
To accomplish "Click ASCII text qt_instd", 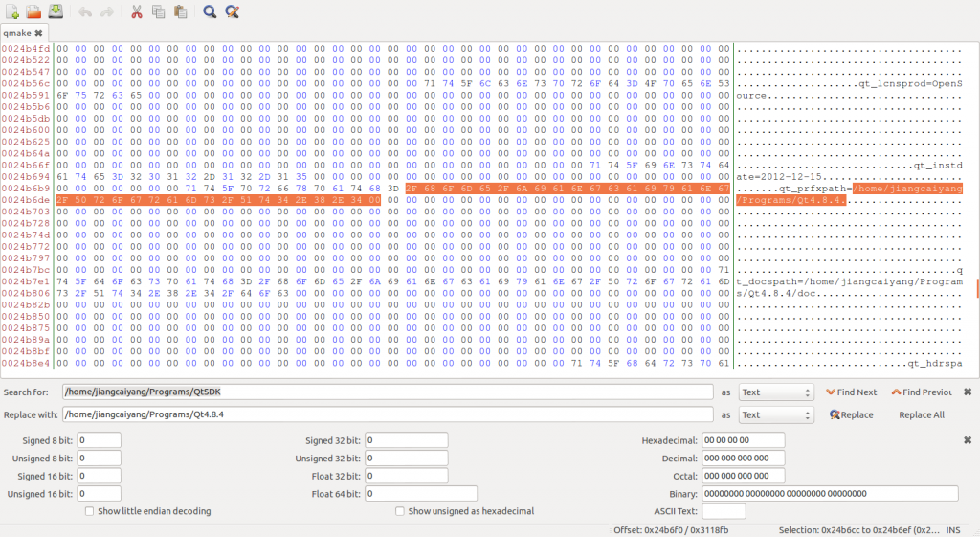I will 938,165.
